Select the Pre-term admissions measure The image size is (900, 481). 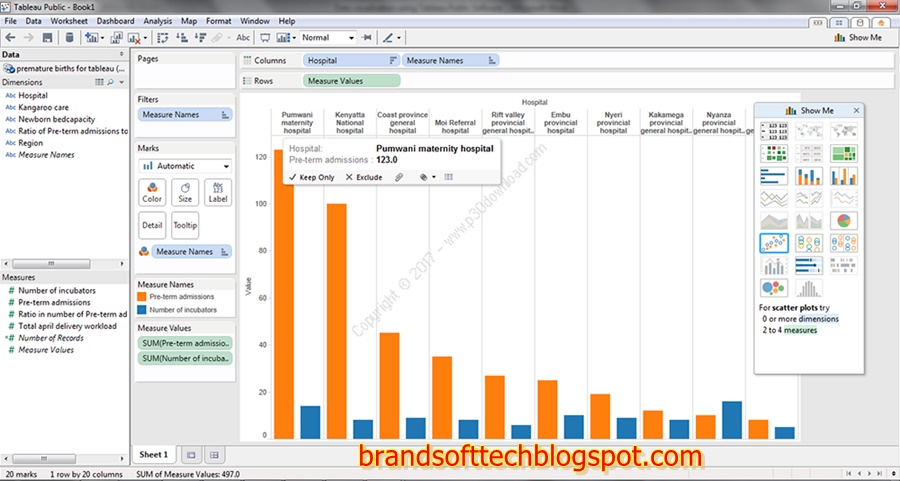[x=54, y=302]
